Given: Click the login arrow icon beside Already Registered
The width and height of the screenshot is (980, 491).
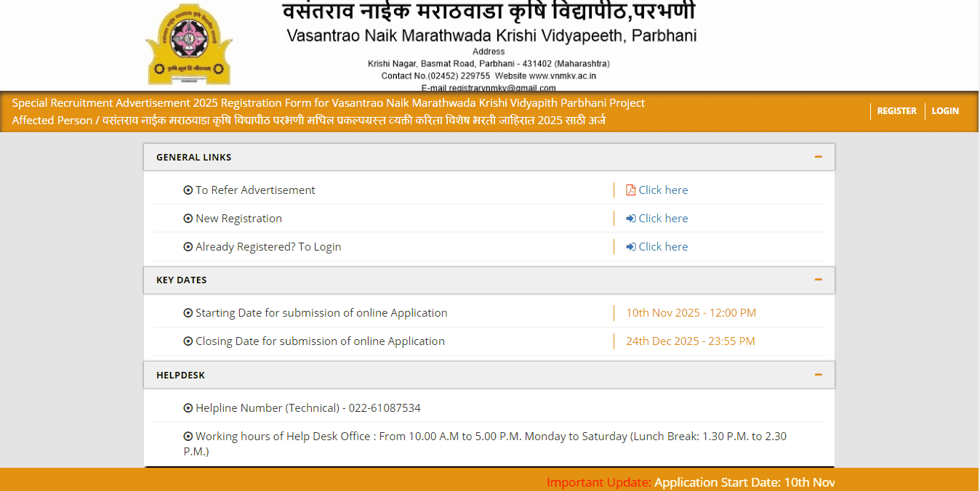Looking at the screenshot, I should coord(630,246).
